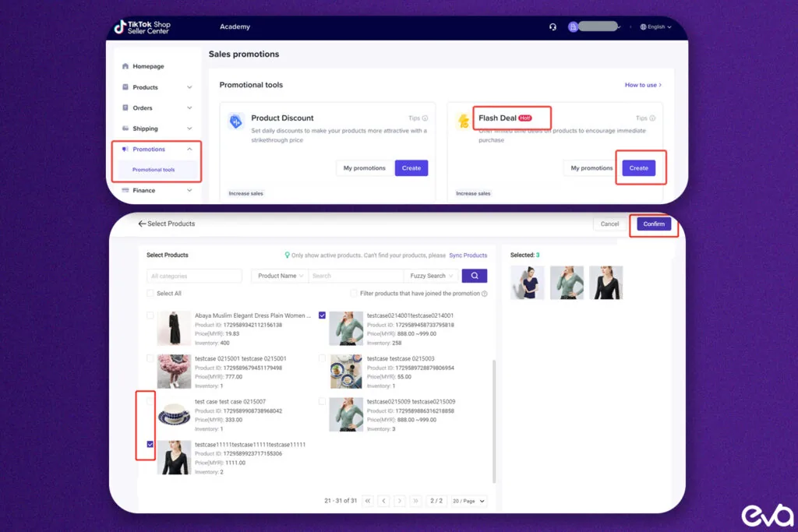Click the Product Discount tag icon
This screenshot has height=532, width=798.
235,122
